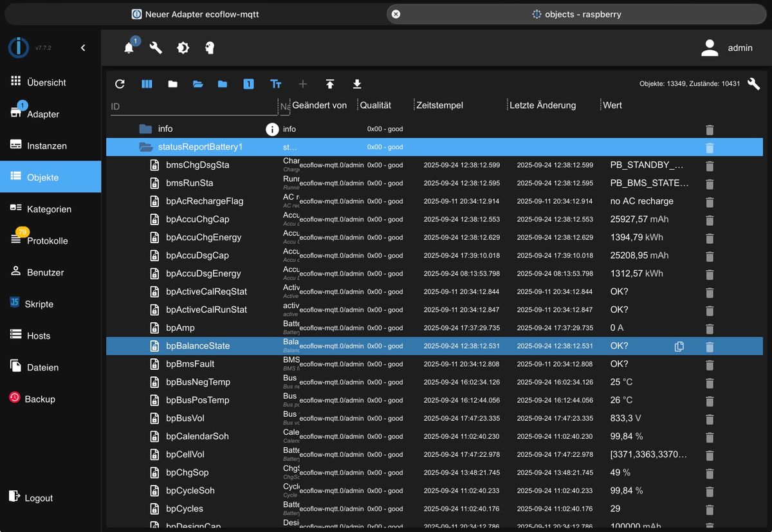Open Hosts in the sidebar
This screenshot has height=532, width=772.
click(50, 335)
